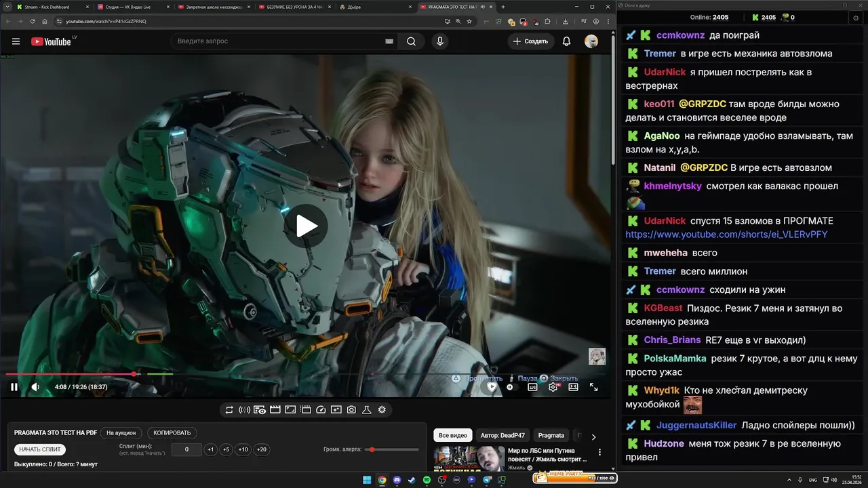Open Telegram from the taskbar
Viewport: 868px width, 488px height.
point(486,480)
